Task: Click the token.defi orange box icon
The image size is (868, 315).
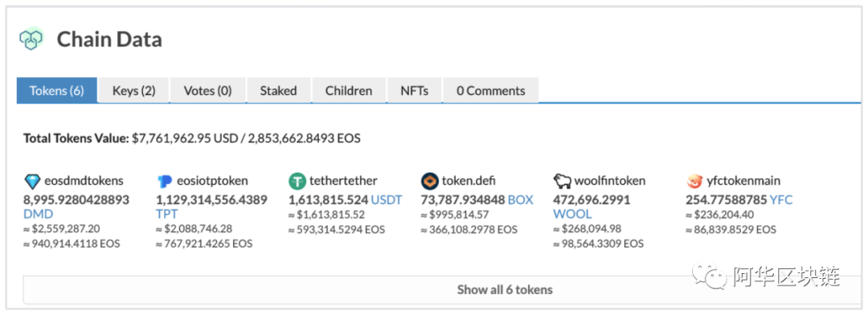Action: (429, 181)
